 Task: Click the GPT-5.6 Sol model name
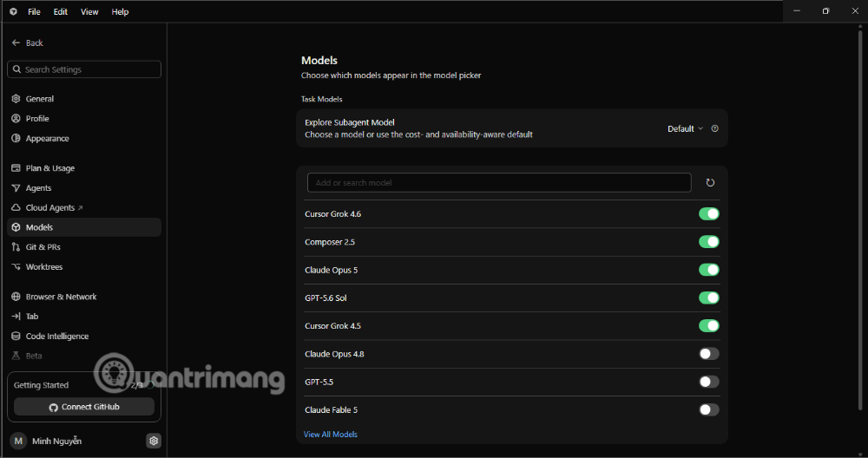[x=325, y=298]
